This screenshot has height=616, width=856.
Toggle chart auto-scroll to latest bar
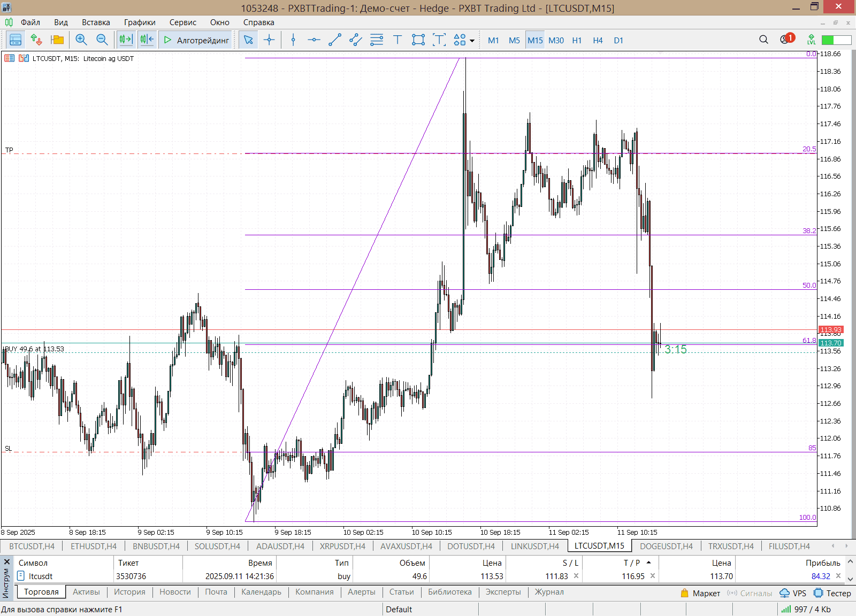tap(126, 40)
